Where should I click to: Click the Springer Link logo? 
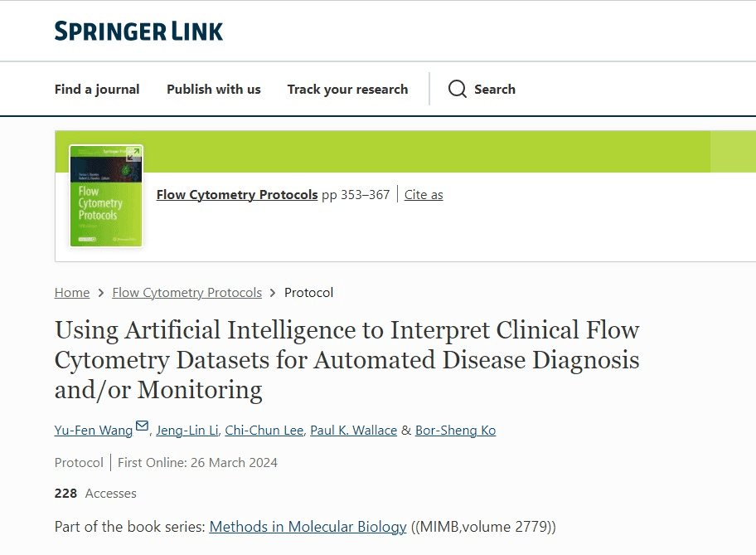click(x=138, y=31)
